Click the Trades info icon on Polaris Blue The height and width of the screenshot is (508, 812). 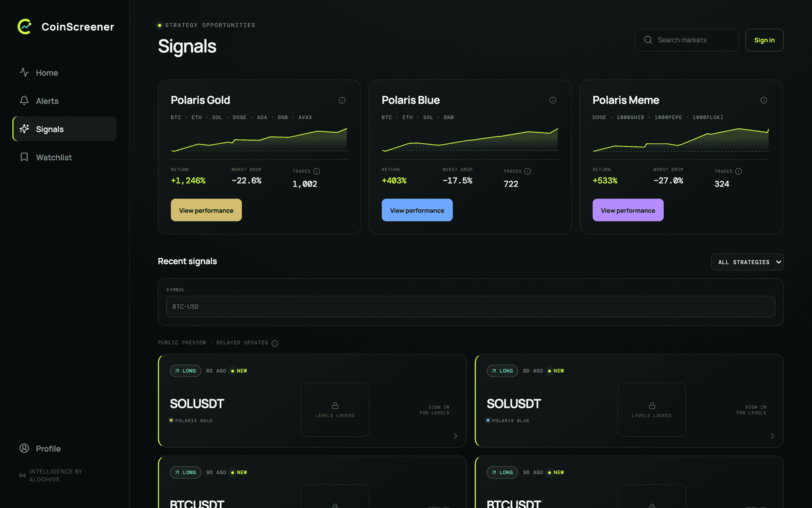coord(527,171)
